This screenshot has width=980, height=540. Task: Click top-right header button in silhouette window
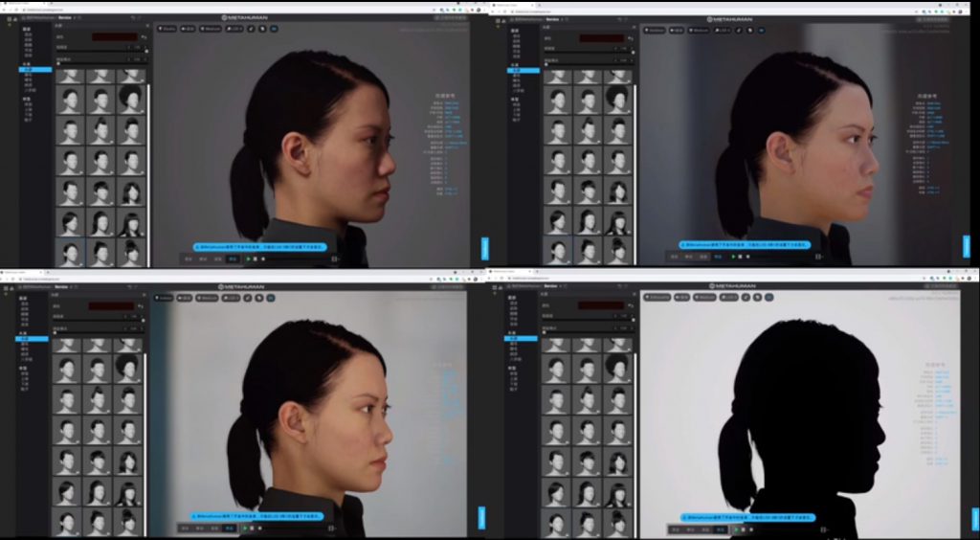click(942, 285)
